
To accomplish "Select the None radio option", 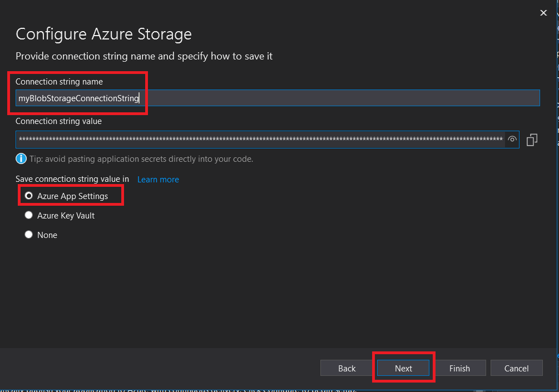I will [x=29, y=235].
